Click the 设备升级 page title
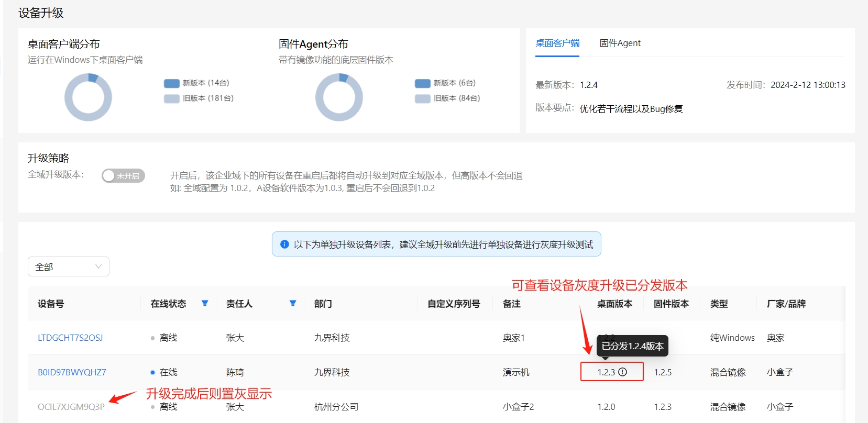The height and width of the screenshot is (423, 868). (x=41, y=13)
